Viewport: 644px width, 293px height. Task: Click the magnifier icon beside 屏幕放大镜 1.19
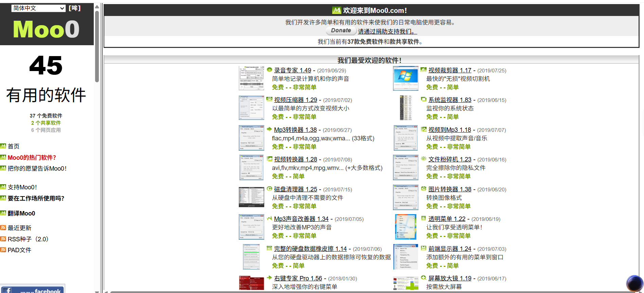424,278
